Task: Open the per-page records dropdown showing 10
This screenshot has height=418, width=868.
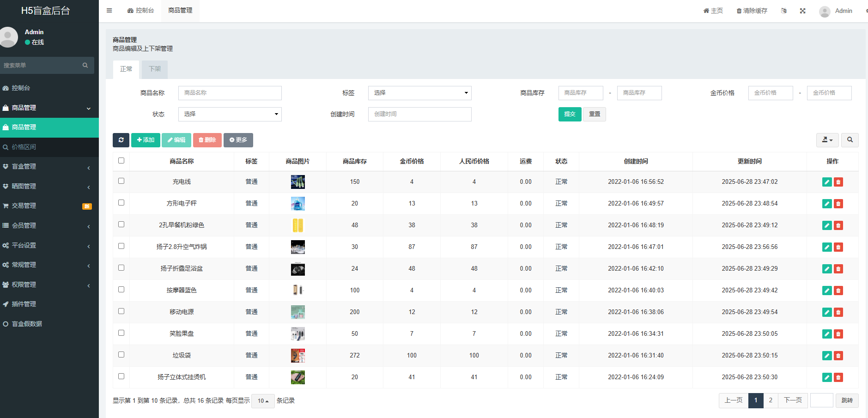Action: click(262, 400)
